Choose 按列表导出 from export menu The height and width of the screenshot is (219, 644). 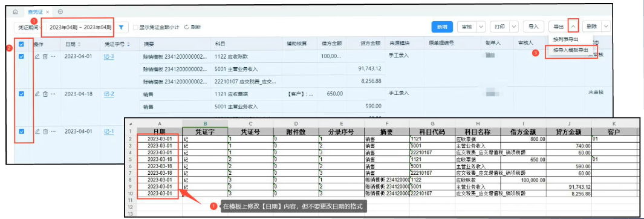[565, 39]
